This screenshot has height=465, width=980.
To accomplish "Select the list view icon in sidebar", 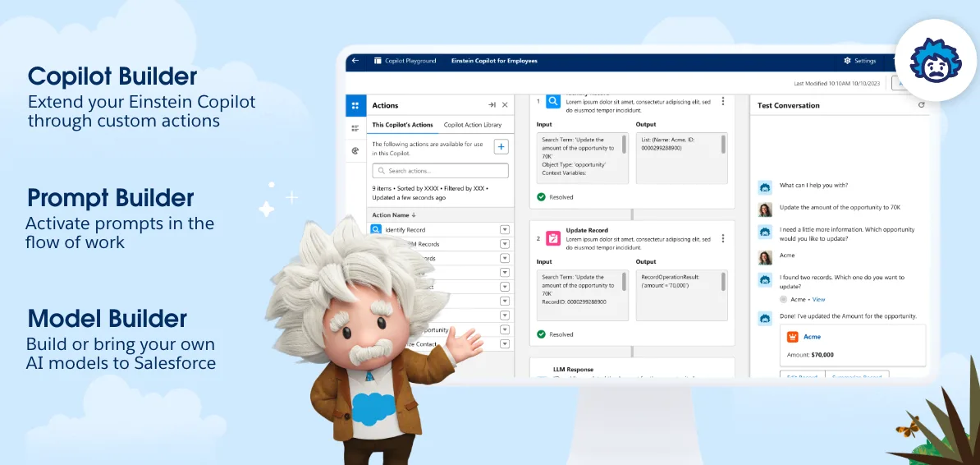I will (355, 128).
